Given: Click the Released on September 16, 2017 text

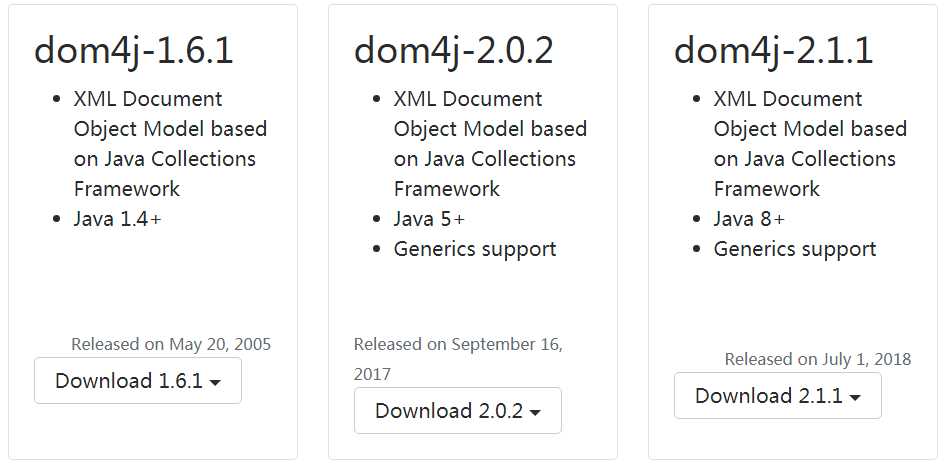Looking at the screenshot, I should coord(459,359).
